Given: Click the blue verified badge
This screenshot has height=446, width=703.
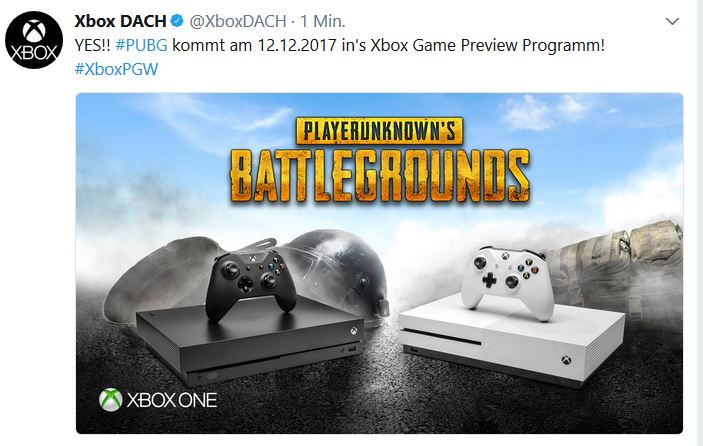Looking at the screenshot, I should click(x=177, y=21).
